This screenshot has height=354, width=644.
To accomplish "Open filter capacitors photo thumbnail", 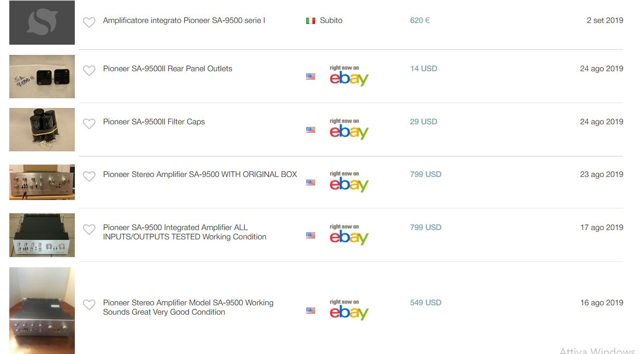I will (x=42, y=130).
